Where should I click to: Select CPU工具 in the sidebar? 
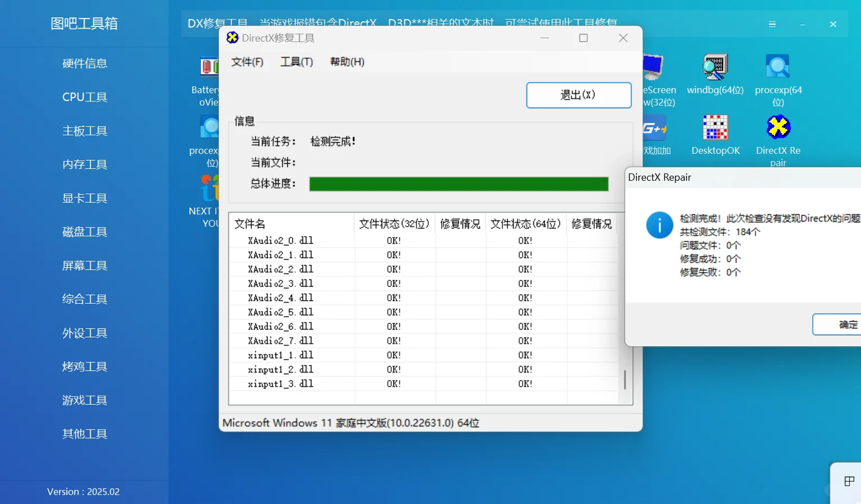(x=84, y=97)
